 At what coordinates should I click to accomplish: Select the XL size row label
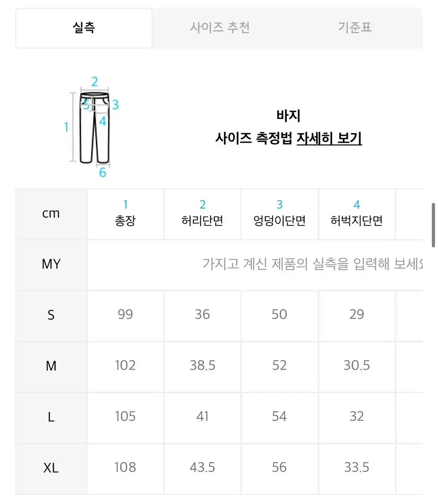(51, 468)
